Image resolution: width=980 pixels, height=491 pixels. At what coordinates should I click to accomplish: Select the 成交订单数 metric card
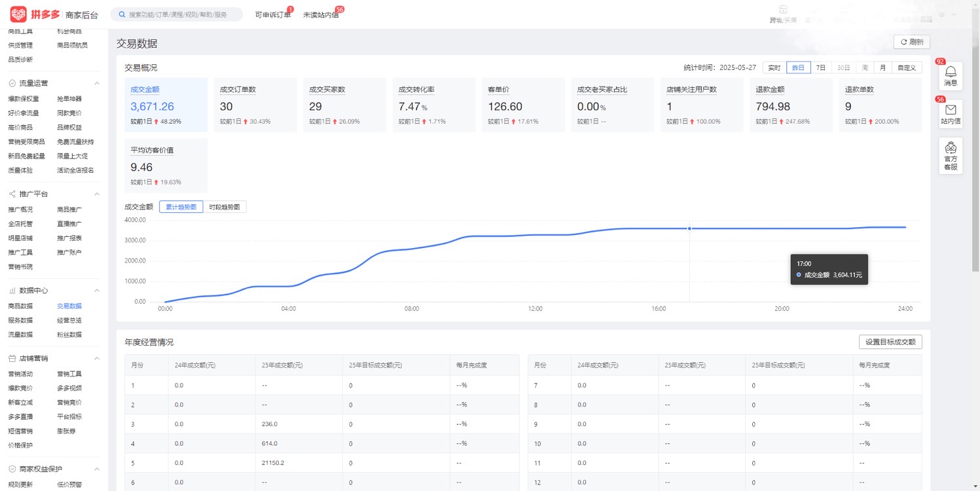255,105
